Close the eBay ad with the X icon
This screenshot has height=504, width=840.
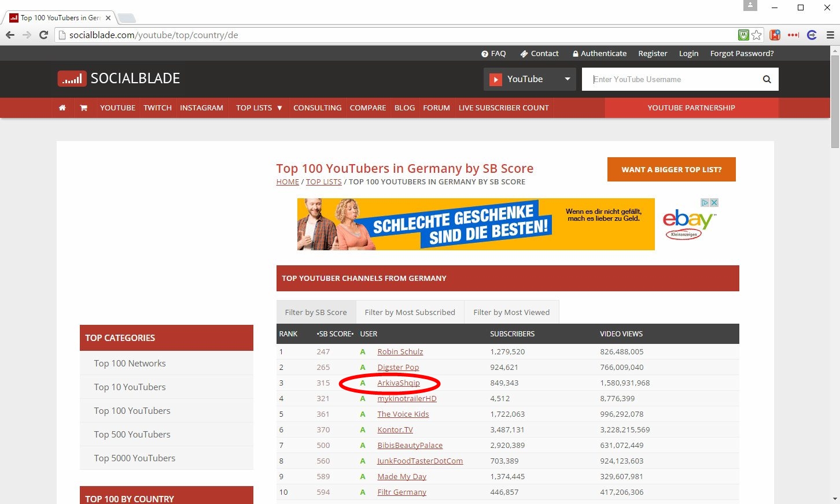pyautogui.click(x=714, y=203)
